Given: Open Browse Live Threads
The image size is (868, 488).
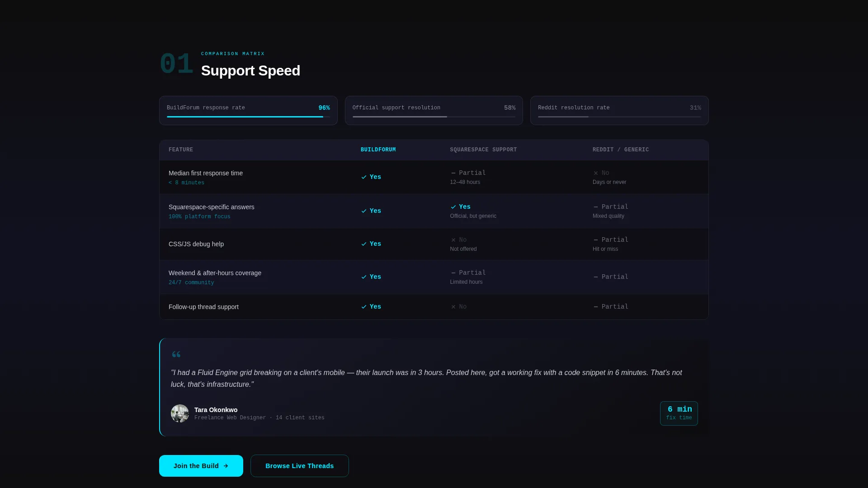Looking at the screenshot, I should (x=300, y=466).
